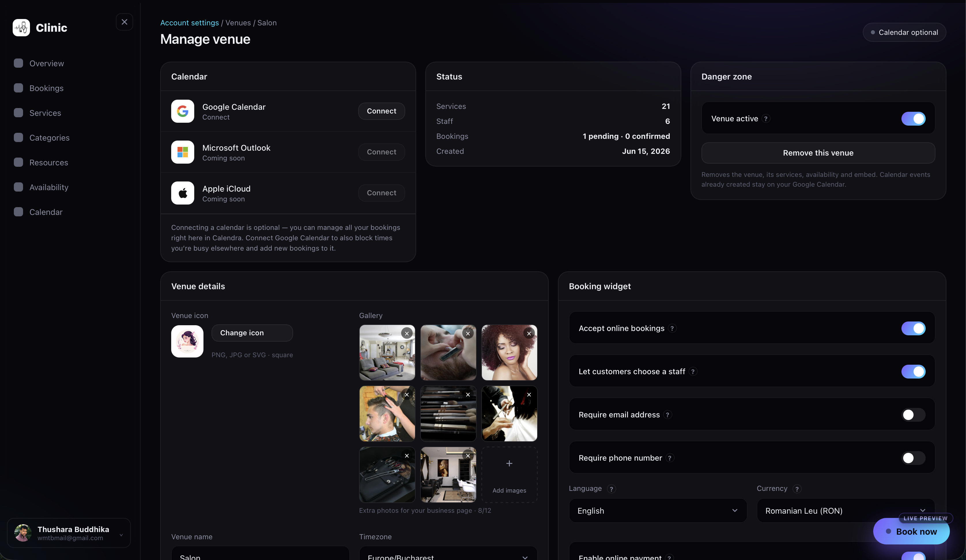Click the Change icon button

click(252, 333)
